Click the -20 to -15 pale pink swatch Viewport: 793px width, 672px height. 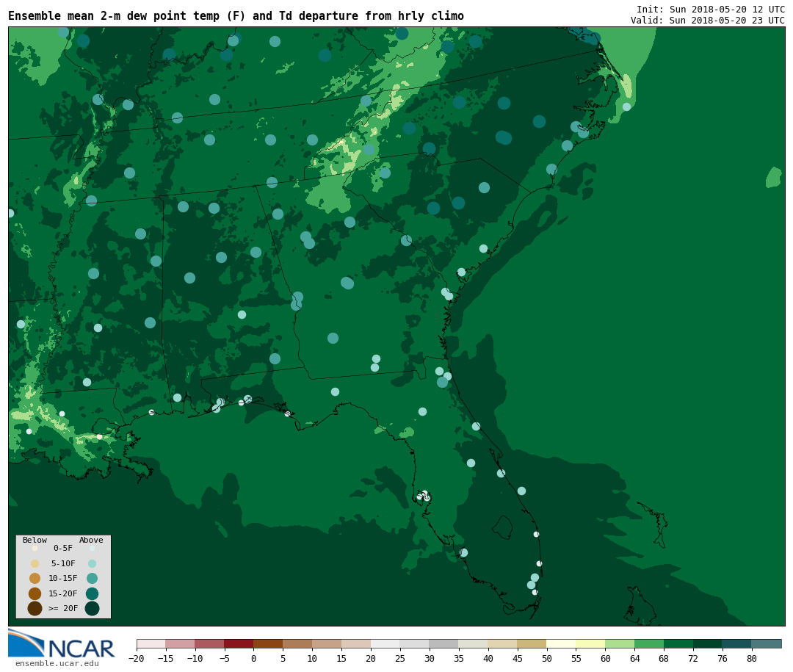coord(151,643)
